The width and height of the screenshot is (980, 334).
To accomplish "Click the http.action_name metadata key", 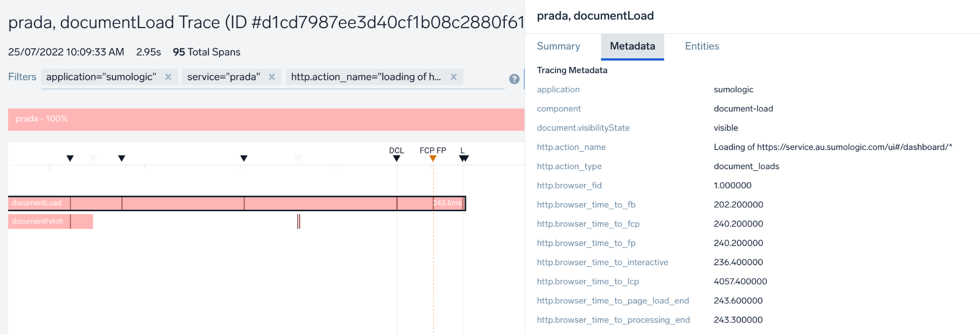I will pos(571,147).
